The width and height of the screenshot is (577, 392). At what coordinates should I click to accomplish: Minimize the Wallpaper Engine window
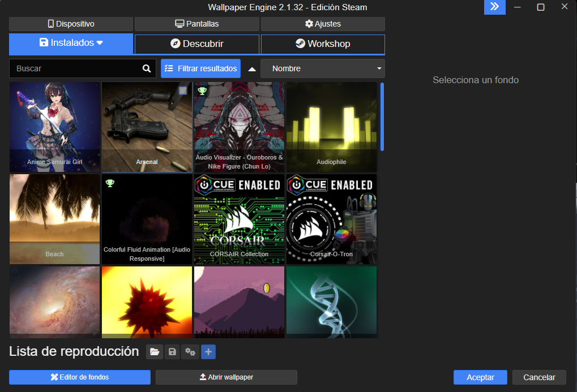[x=518, y=7]
